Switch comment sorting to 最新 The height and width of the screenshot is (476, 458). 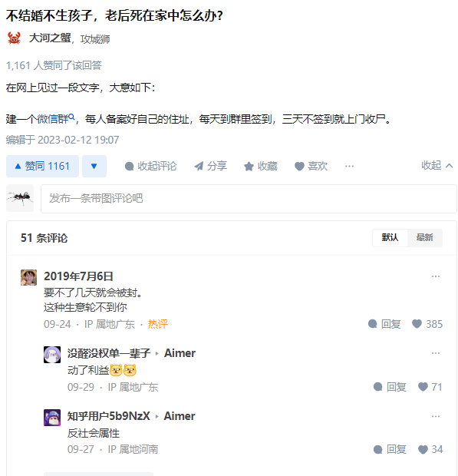pyautogui.click(x=425, y=238)
